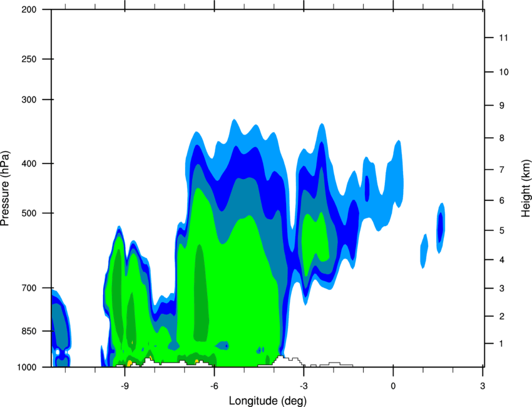The image size is (532, 407).
Task: Click the -9 longitude tick label
Action: pos(125,386)
